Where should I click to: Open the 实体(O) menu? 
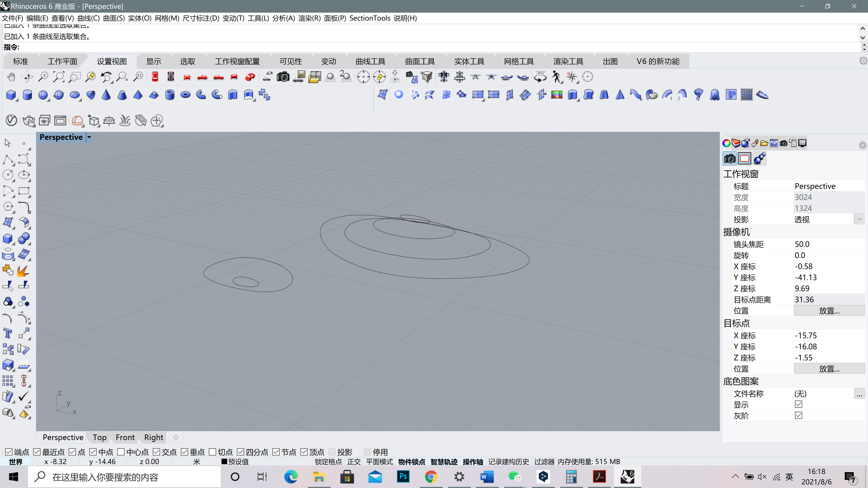point(139,18)
